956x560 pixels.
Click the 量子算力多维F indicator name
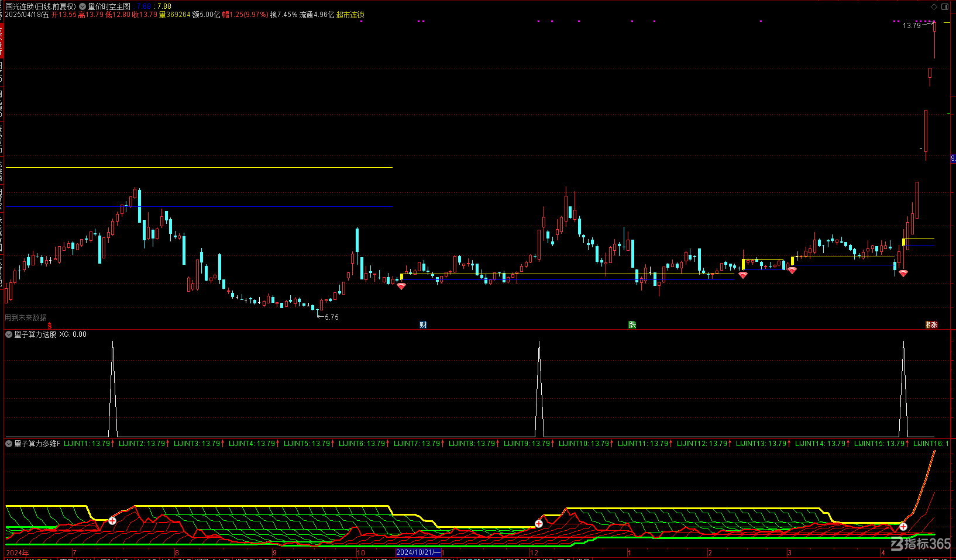tap(37, 444)
